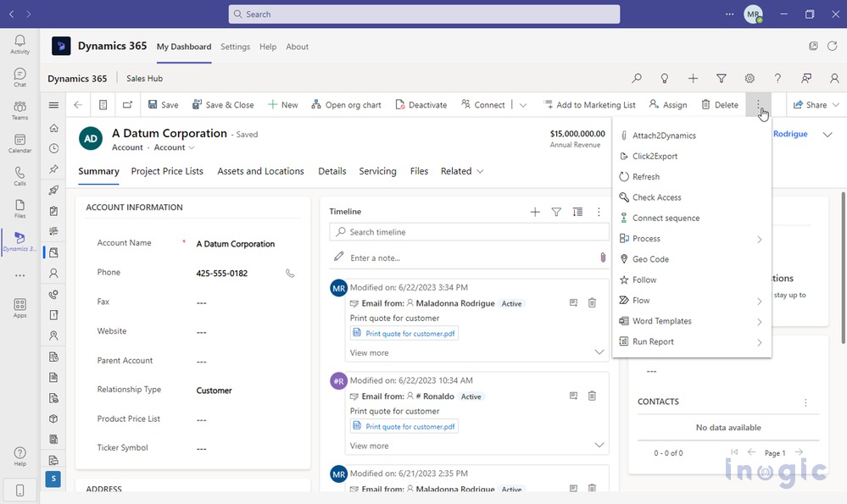Open the Teams Files icon

click(20, 208)
